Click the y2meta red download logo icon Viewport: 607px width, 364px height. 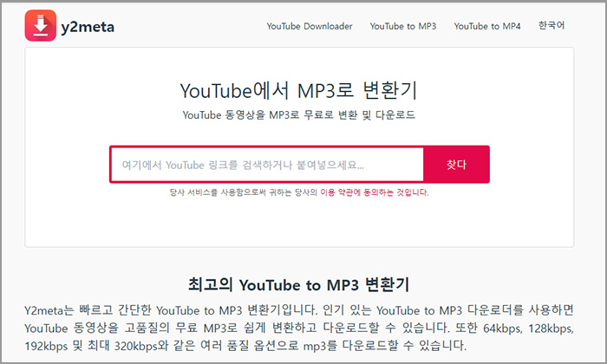point(41,25)
